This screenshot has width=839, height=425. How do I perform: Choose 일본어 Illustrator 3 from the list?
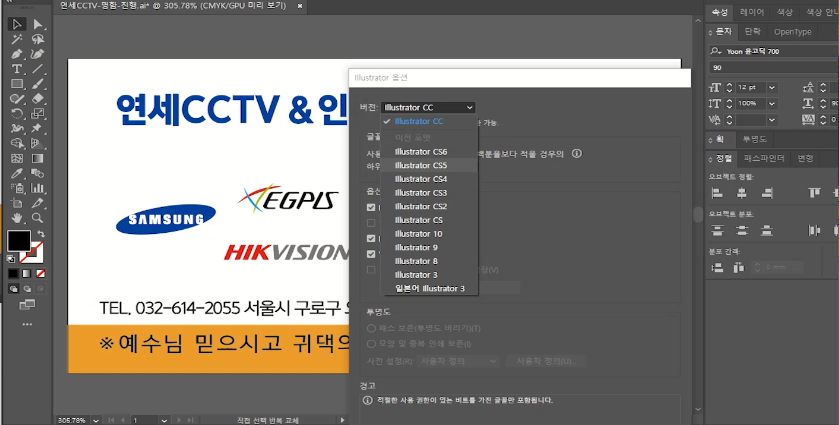tap(429, 289)
